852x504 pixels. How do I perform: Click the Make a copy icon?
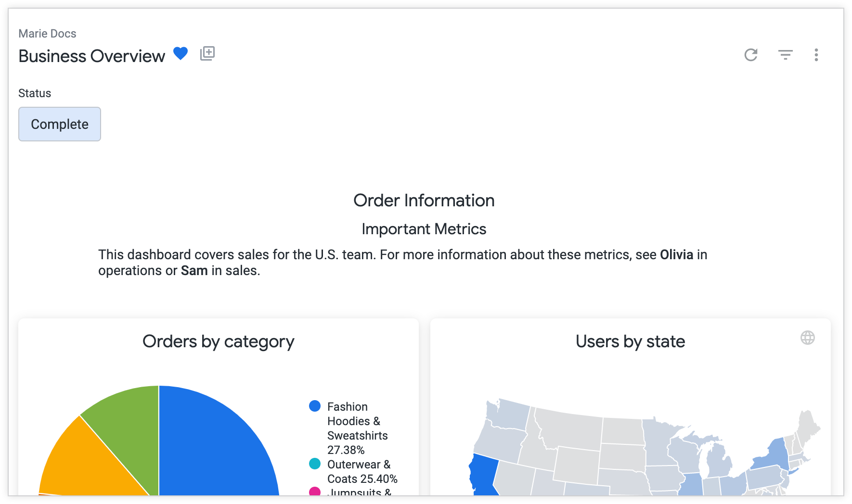click(207, 53)
